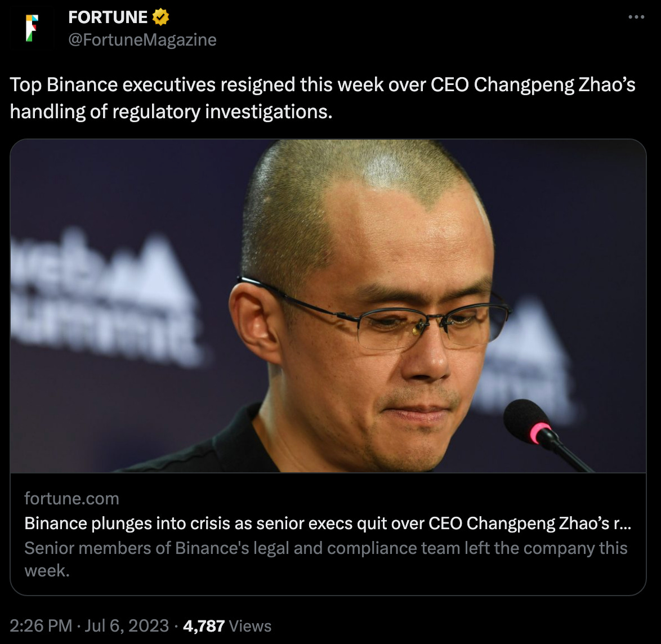661x644 pixels.
Task: Select the Views label
Action: click(x=250, y=627)
